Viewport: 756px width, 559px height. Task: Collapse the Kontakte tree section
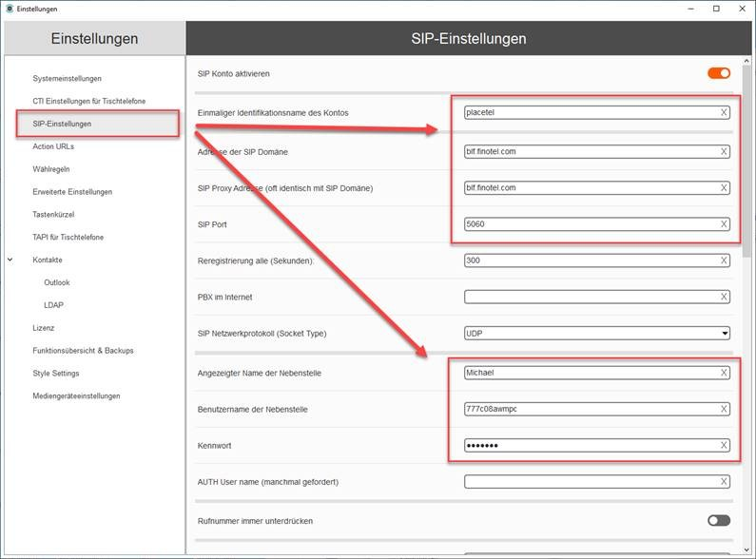(x=10, y=260)
